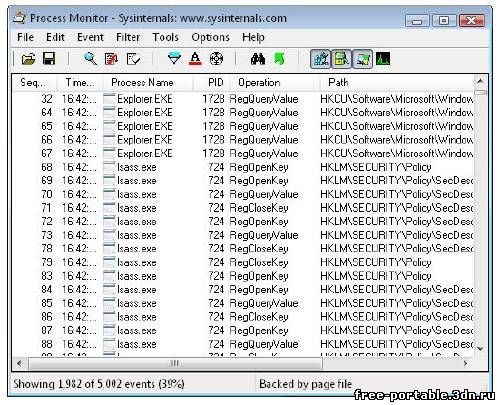Click PID 1728 in sequence row 32
This screenshot has width=500, height=405.
pyautogui.click(x=213, y=99)
